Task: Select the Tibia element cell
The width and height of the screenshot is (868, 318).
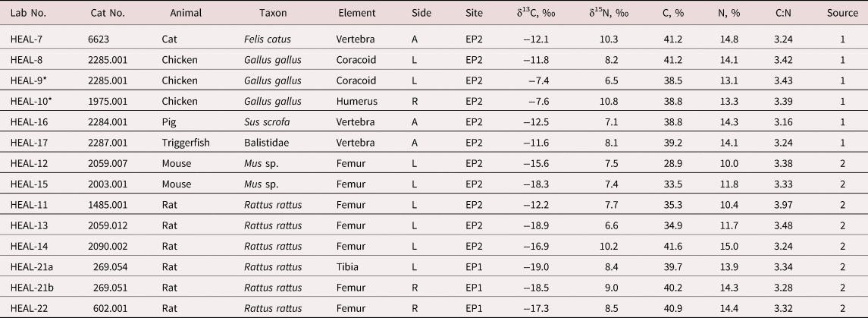Action: click(x=347, y=267)
